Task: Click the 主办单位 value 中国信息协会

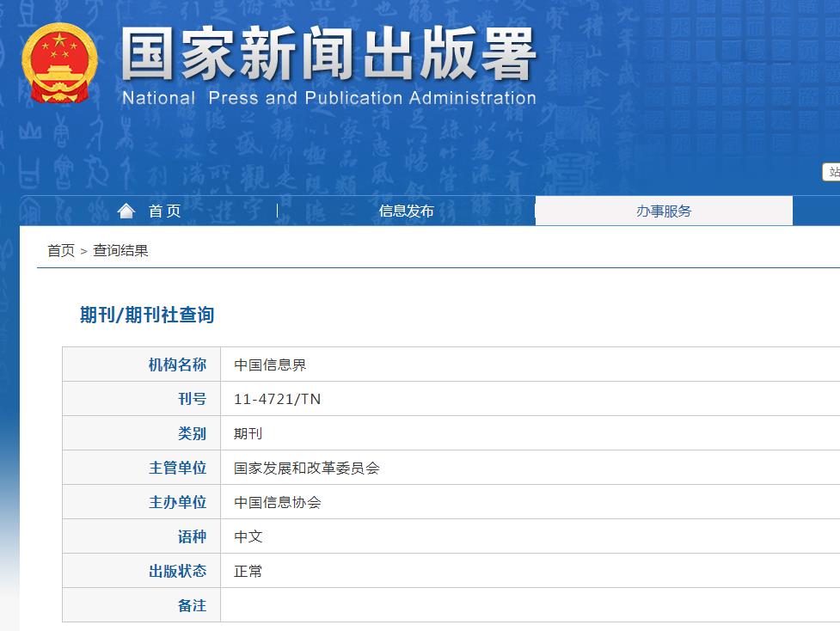Action: 275,501
